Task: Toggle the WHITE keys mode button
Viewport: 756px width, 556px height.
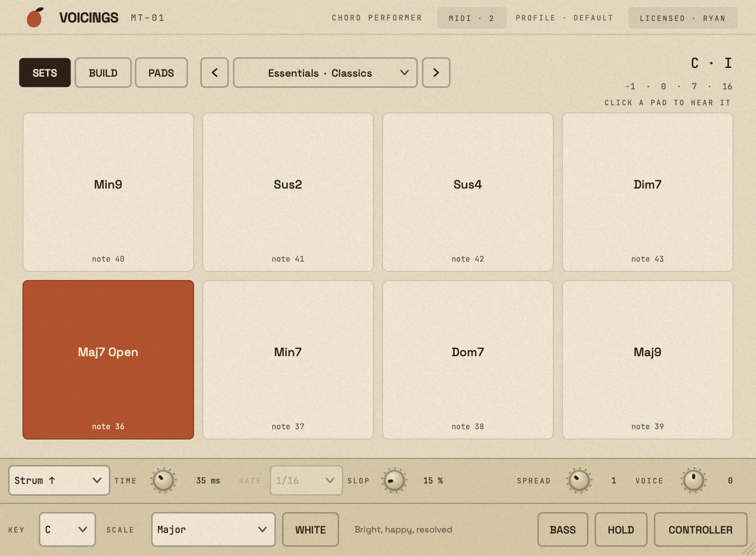Action: 311,529
